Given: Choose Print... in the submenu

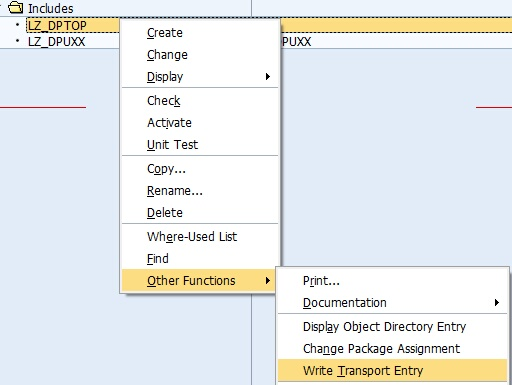Looking at the screenshot, I should [392, 281].
